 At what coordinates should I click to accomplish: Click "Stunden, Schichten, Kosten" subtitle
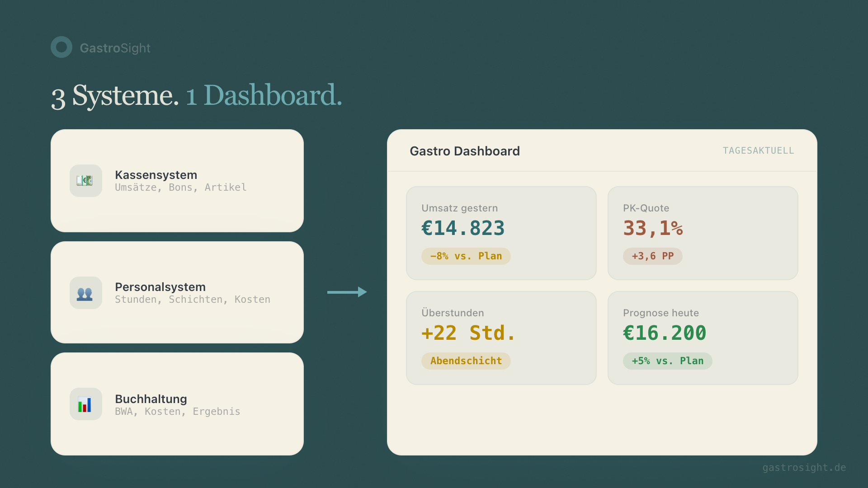193,300
